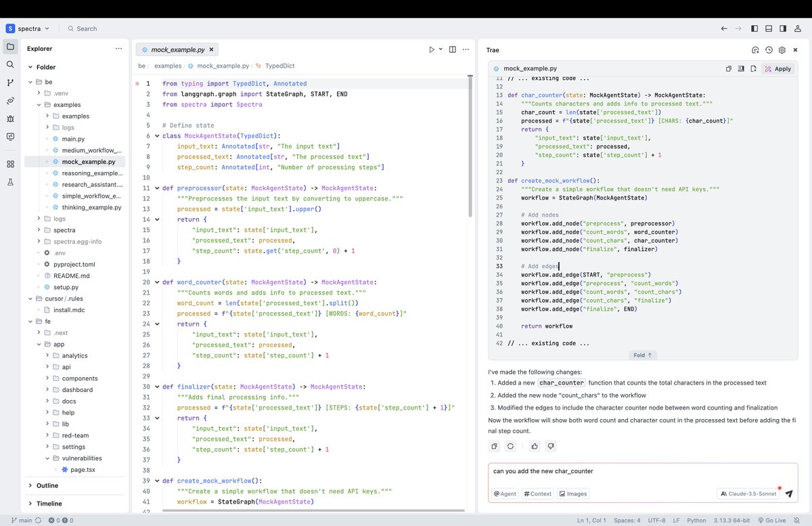The height and width of the screenshot is (526, 812).
Task: Copy the Trae response text
Action: 495,446
